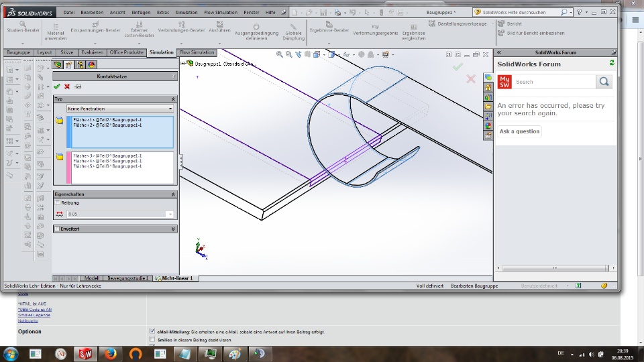Toggle Smilies deaktivieren checkbox in browser page
This screenshot has height=362, width=644.
tap(152, 339)
